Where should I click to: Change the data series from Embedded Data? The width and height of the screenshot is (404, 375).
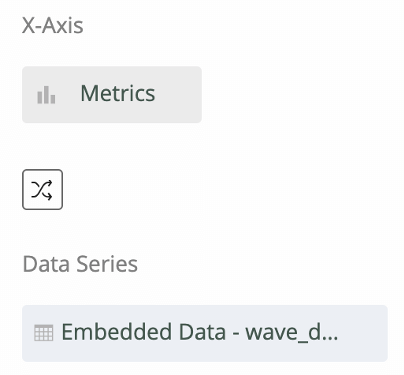(205, 333)
